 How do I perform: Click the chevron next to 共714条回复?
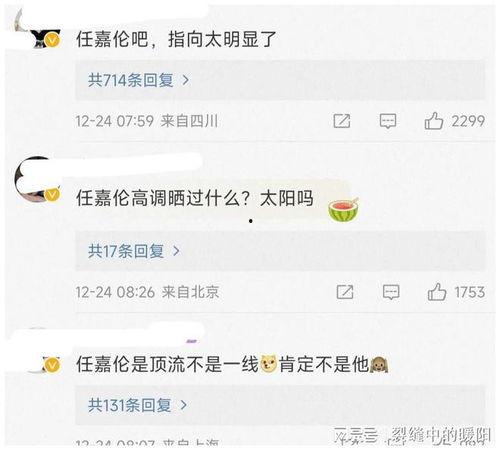(185, 80)
